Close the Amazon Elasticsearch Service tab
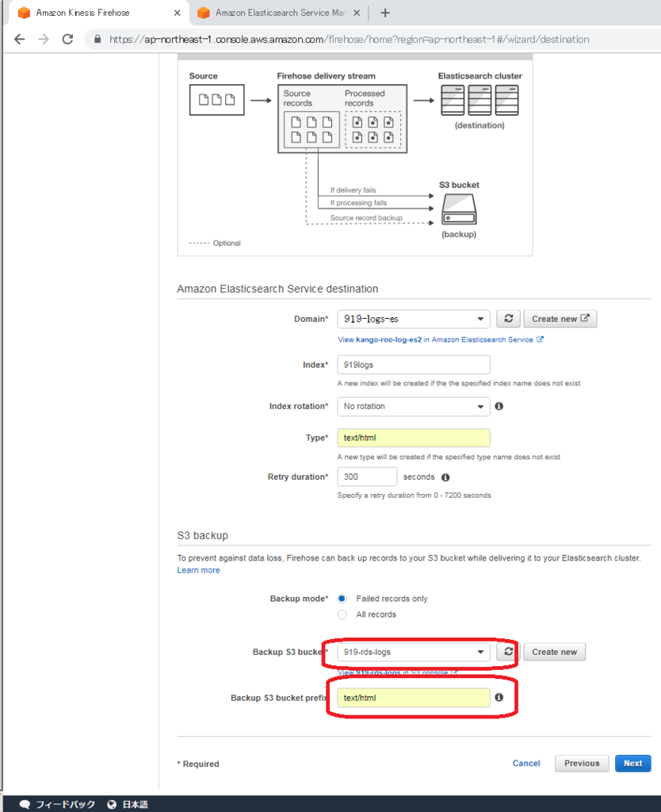This screenshot has height=812, width=661. 357,13
